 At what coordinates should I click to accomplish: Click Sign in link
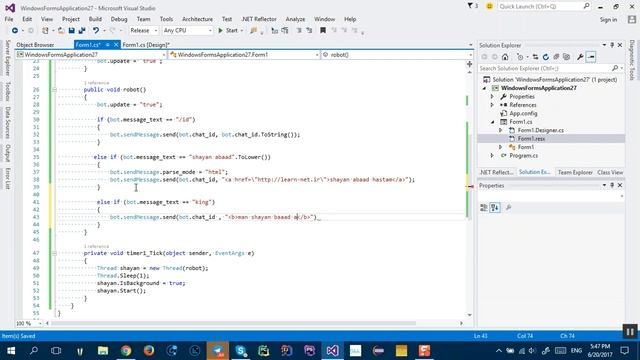tap(608, 20)
